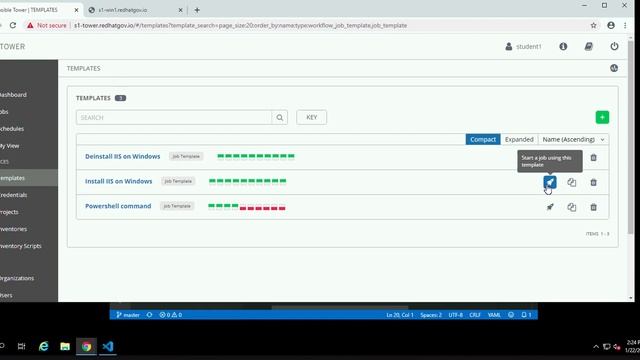Open File Explorer from the taskbar
This screenshot has height=360, width=640.
click(65, 347)
